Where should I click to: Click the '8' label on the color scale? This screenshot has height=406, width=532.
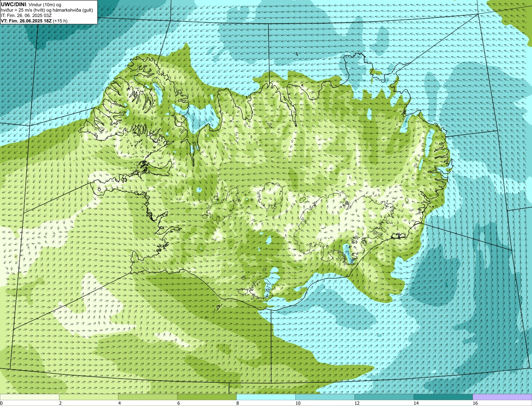point(238,403)
